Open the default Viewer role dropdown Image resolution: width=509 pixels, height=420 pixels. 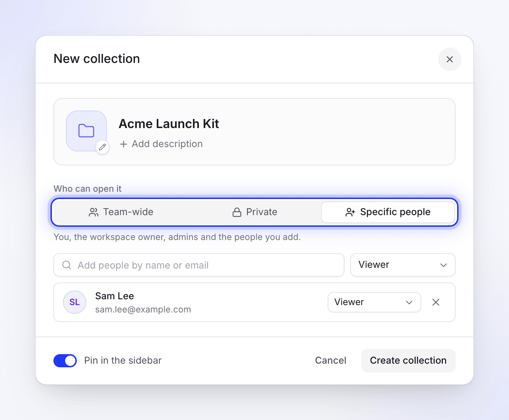pos(403,265)
